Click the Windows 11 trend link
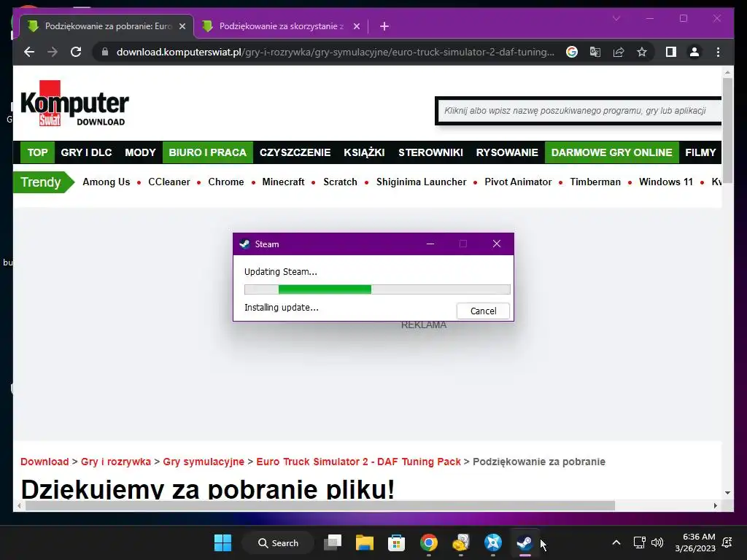The image size is (747, 560). click(665, 182)
